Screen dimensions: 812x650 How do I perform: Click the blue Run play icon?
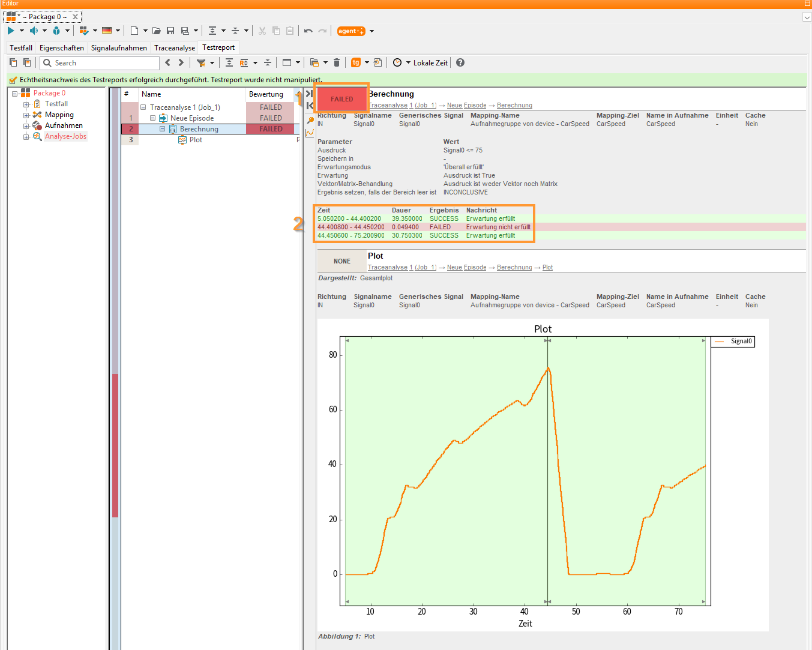(11, 31)
